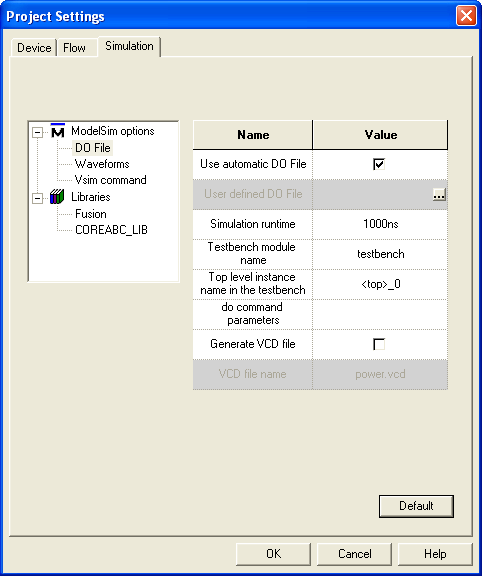Switch to the Device tab
The width and height of the screenshot is (482, 576).
(34, 48)
